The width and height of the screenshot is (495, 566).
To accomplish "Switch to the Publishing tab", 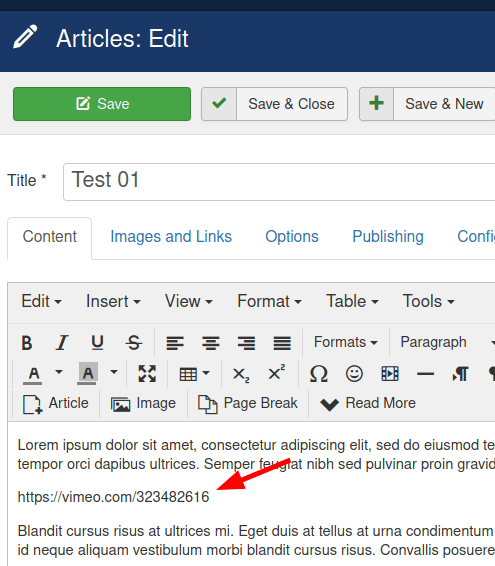I will click(388, 237).
